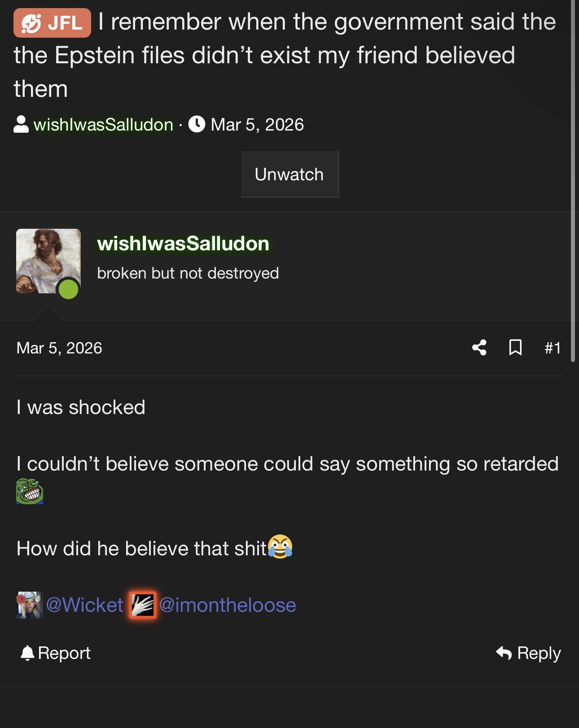Open wishIwasSalludon's profile avatar

(48, 261)
